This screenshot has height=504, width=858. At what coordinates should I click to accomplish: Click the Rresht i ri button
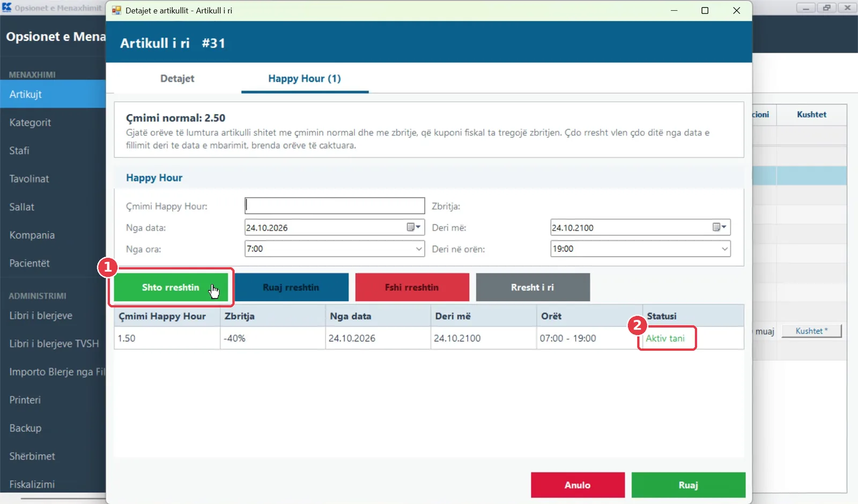[532, 287]
